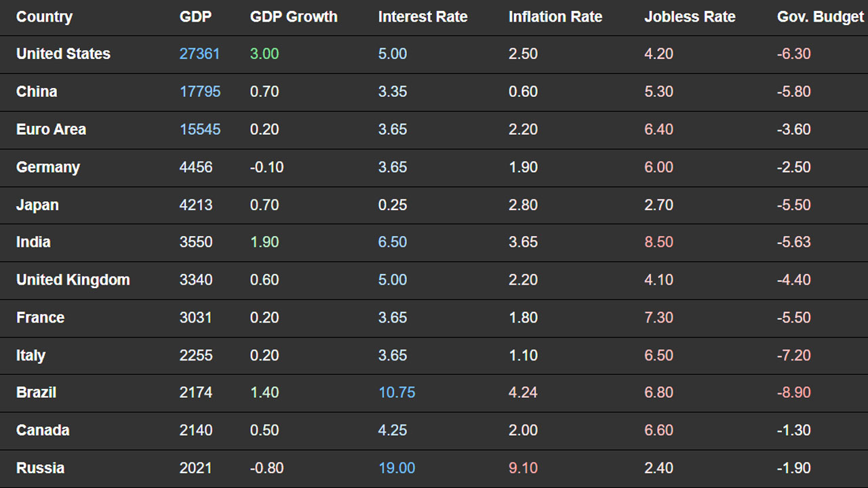Click Italy inflation rate 1.10
The height and width of the screenshot is (488, 868).
524,355
